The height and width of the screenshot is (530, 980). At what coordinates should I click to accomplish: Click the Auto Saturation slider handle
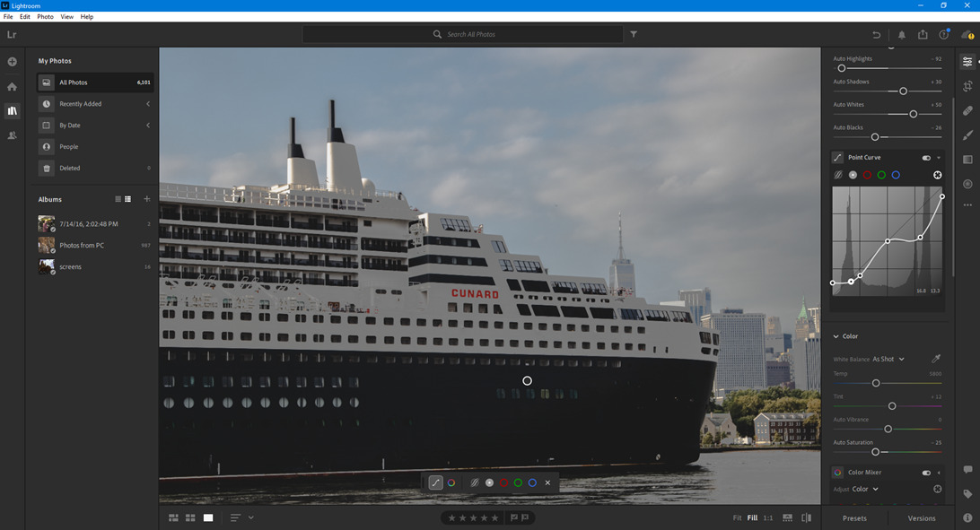click(875, 451)
